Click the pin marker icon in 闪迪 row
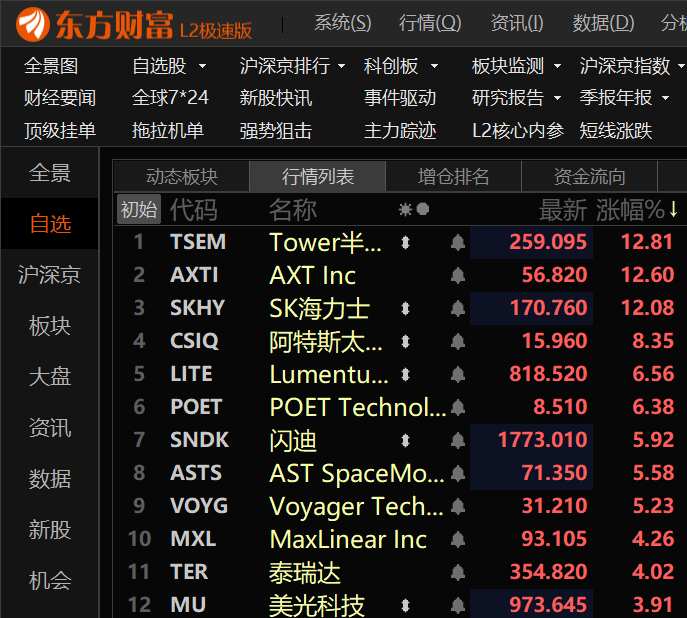Viewport: 687px width, 618px height. 405,440
